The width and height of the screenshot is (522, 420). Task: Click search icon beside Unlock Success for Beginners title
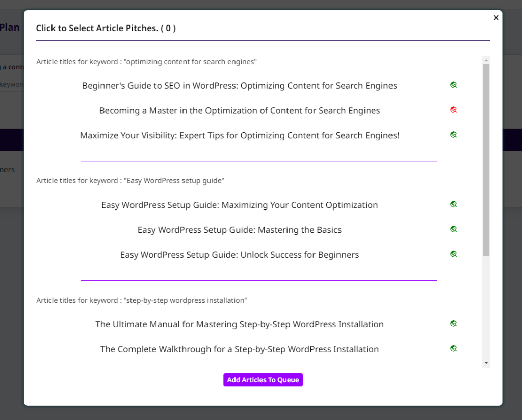[x=453, y=254]
